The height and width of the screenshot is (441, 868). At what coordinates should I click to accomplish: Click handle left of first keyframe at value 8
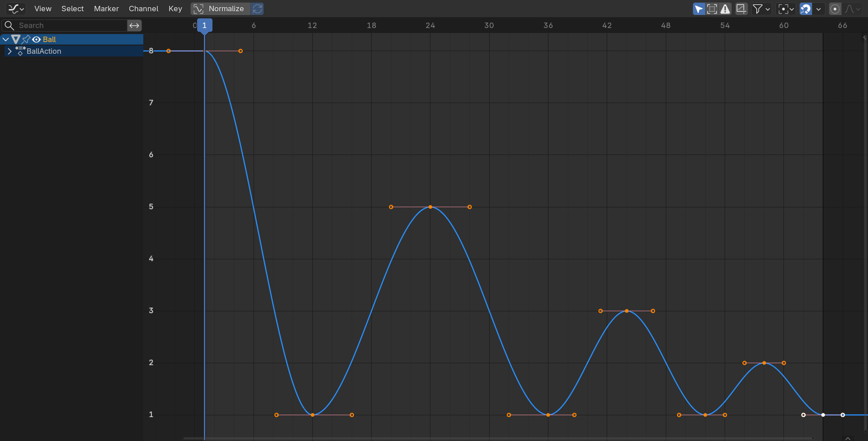[x=169, y=51]
